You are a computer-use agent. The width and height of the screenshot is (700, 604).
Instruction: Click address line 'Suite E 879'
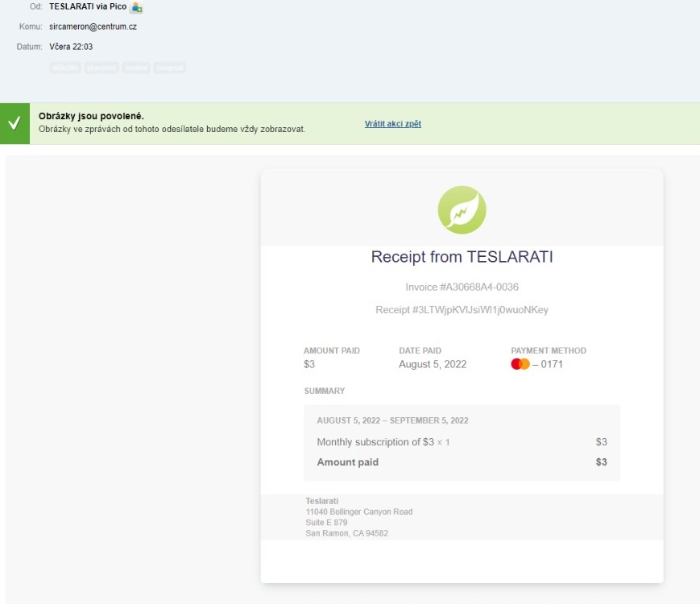point(326,523)
